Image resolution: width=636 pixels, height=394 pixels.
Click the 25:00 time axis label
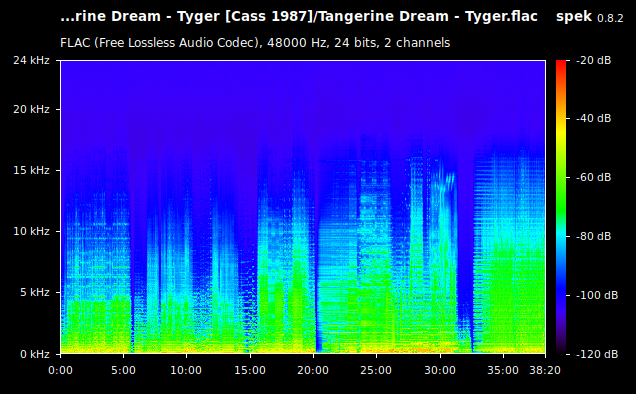pyautogui.click(x=376, y=370)
